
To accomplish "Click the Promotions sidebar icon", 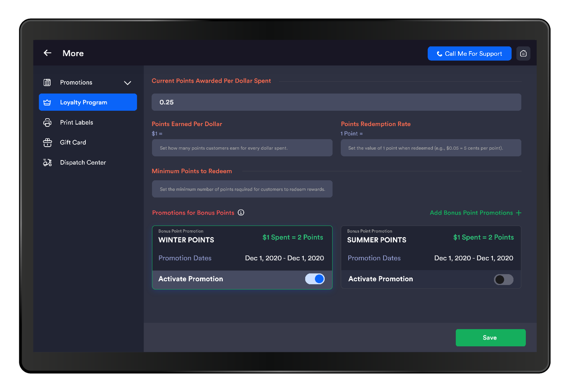I will point(47,82).
